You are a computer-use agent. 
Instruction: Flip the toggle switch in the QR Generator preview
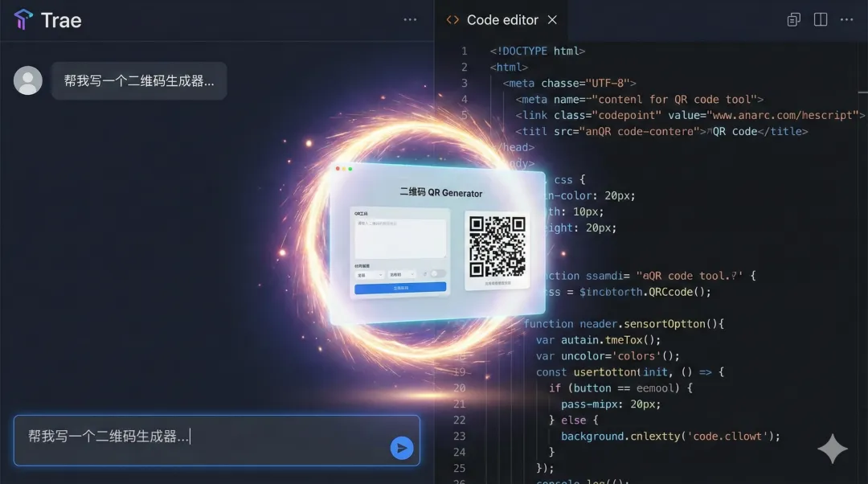click(438, 273)
